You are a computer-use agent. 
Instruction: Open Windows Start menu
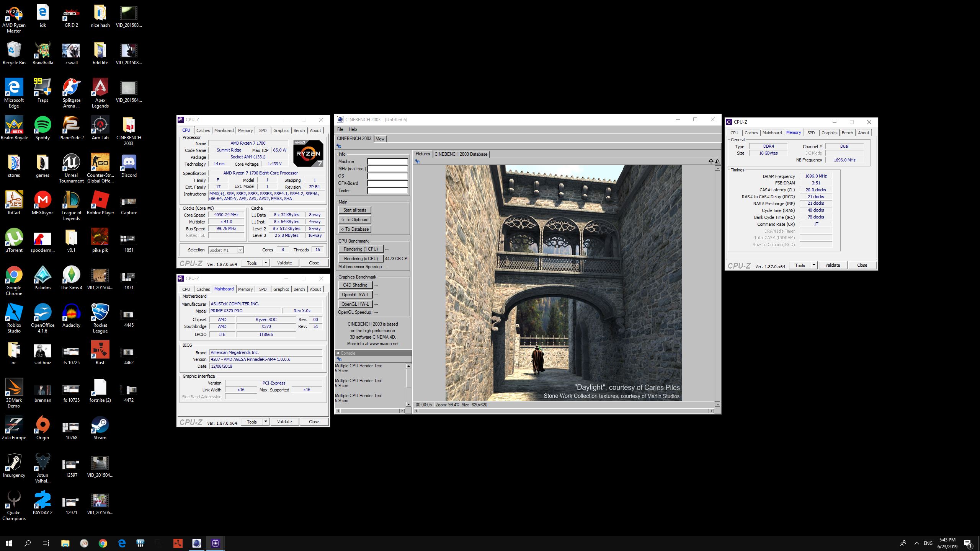point(9,543)
